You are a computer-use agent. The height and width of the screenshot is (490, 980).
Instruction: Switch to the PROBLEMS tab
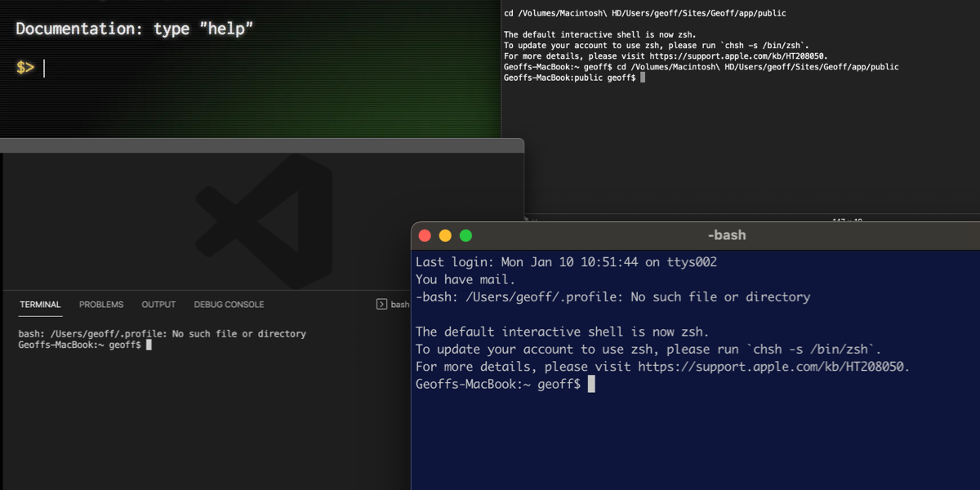[101, 305]
